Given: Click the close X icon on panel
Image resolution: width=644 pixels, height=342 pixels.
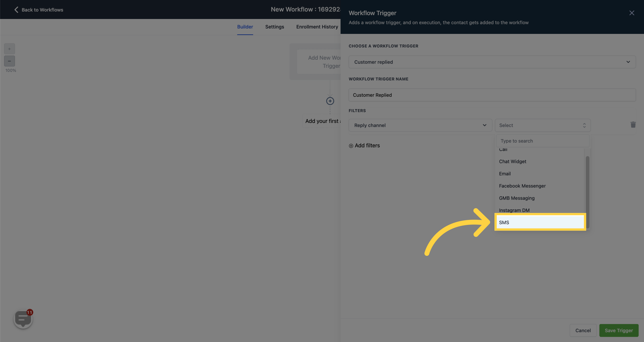Looking at the screenshot, I should (x=632, y=13).
